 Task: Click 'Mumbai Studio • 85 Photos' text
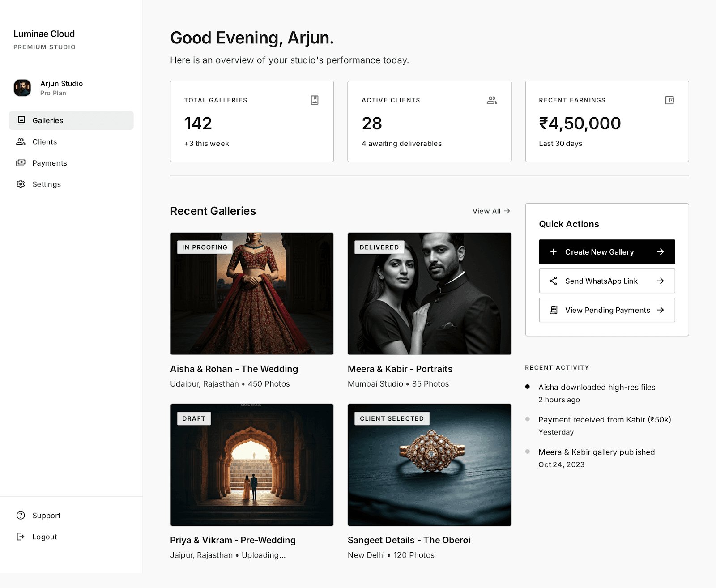[398, 384]
